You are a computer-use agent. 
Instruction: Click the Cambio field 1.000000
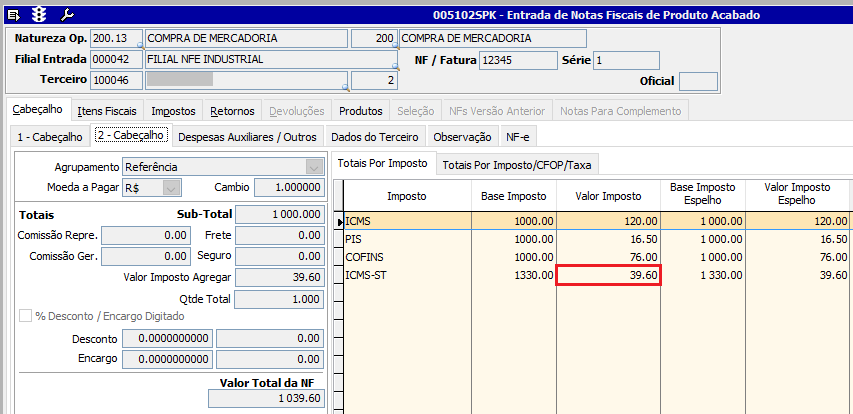pos(289,188)
